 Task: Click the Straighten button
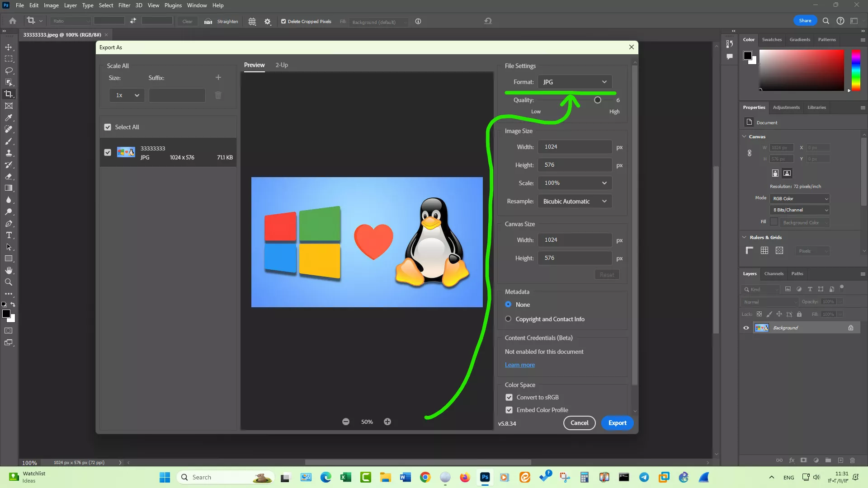pyautogui.click(x=221, y=21)
